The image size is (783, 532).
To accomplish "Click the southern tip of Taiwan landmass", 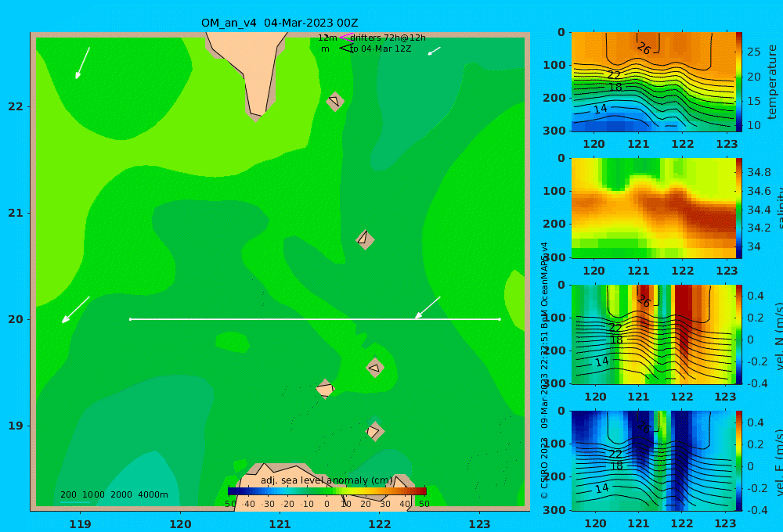I will 256,117.
